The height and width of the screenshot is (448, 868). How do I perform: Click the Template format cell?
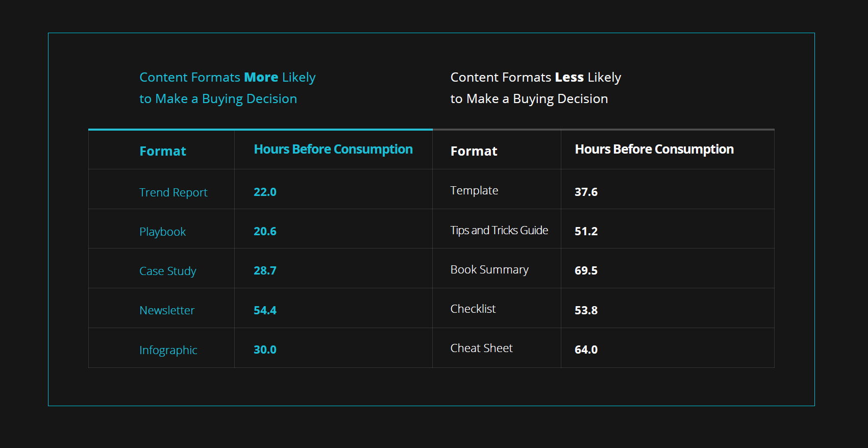[x=474, y=190]
